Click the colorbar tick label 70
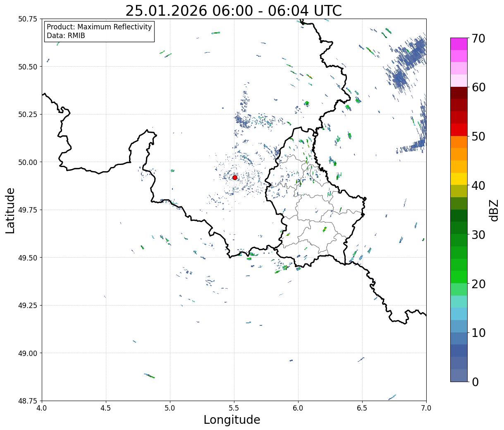This screenshot has height=430, width=504. coord(478,38)
